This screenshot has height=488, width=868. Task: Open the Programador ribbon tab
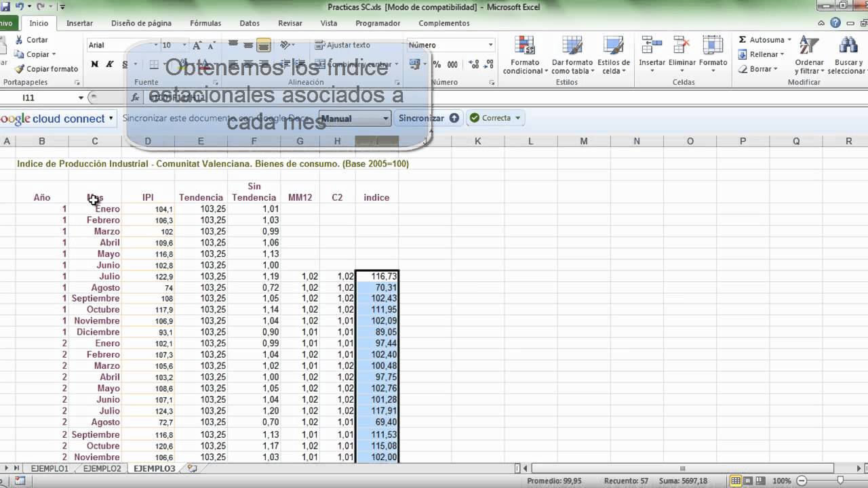pos(378,23)
